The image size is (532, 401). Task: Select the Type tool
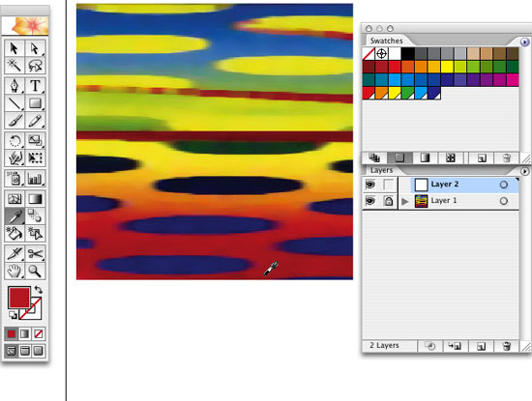point(35,86)
